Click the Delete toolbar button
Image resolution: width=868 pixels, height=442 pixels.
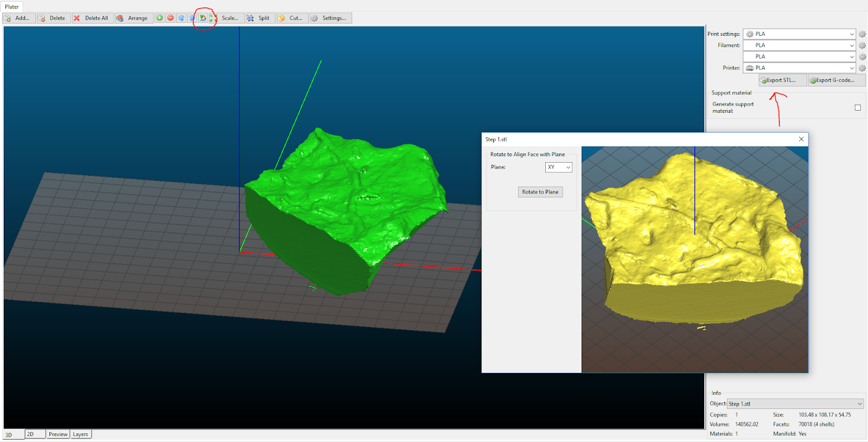(53, 18)
